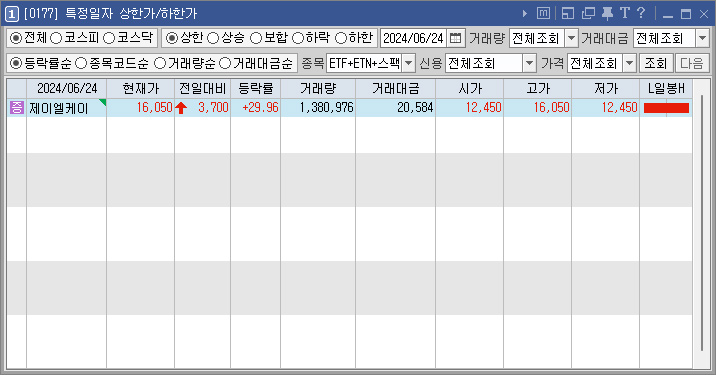Click the duplicate window icon in title bar
The image size is (716, 375).
(x=588, y=13)
